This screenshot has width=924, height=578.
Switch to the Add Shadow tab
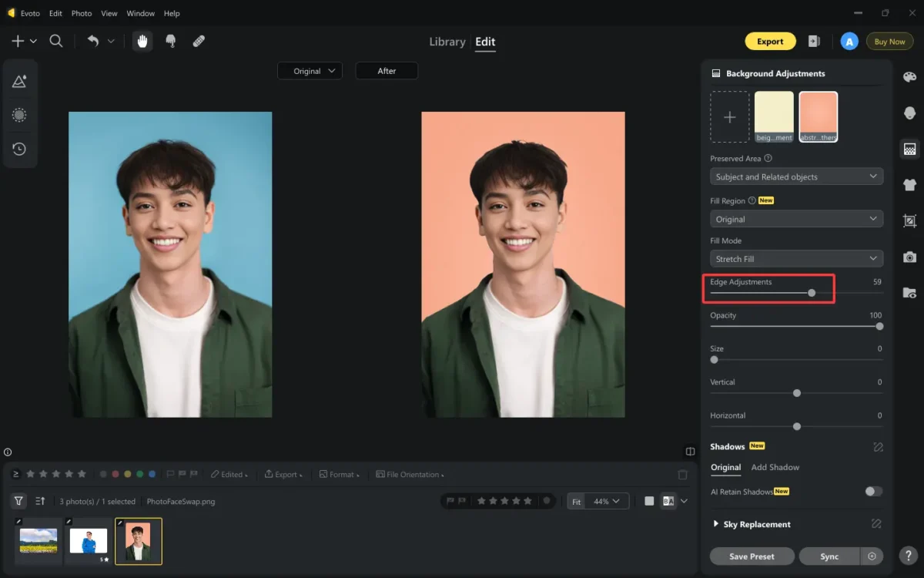pos(775,467)
